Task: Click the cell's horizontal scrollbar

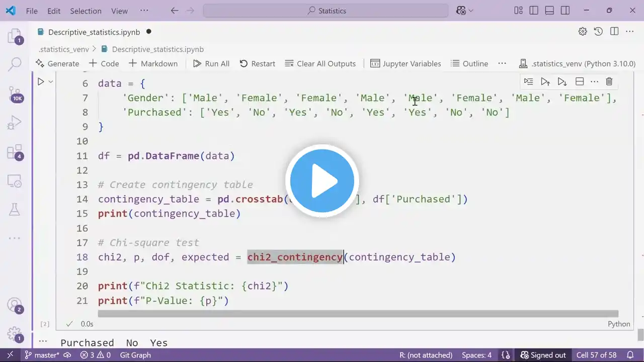Action: [358, 314]
